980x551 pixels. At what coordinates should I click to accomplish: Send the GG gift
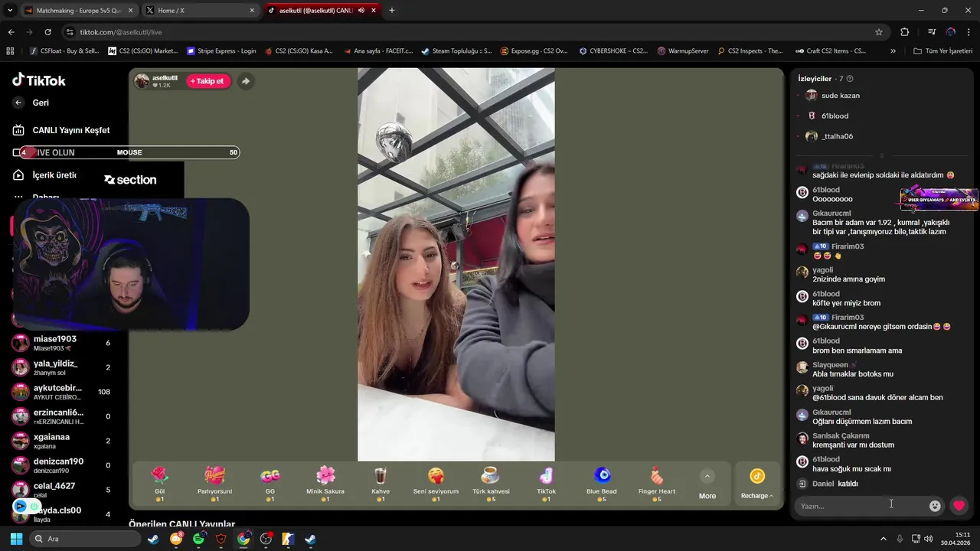tap(269, 484)
